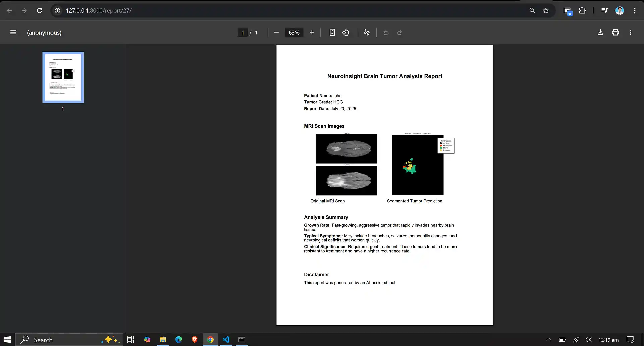This screenshot has height=346, width=644.
Task: Open the Windows Start menu
Action: 7,339
